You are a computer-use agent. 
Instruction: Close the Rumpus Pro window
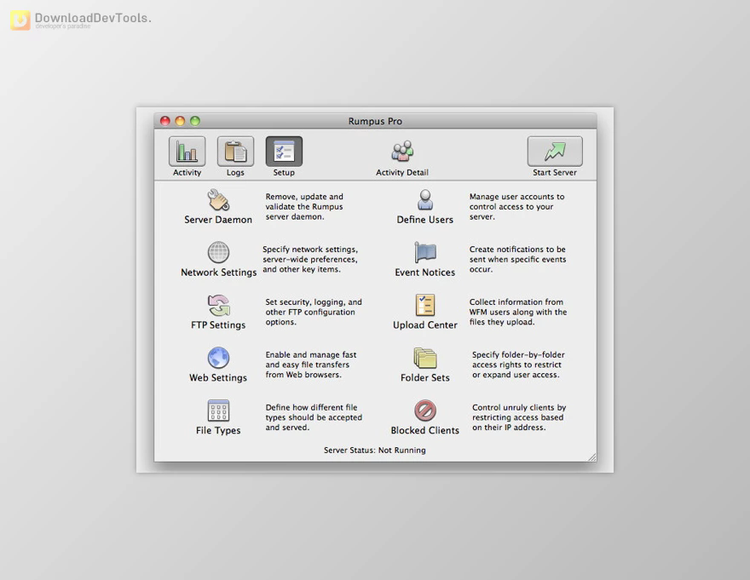click(165, 121)
